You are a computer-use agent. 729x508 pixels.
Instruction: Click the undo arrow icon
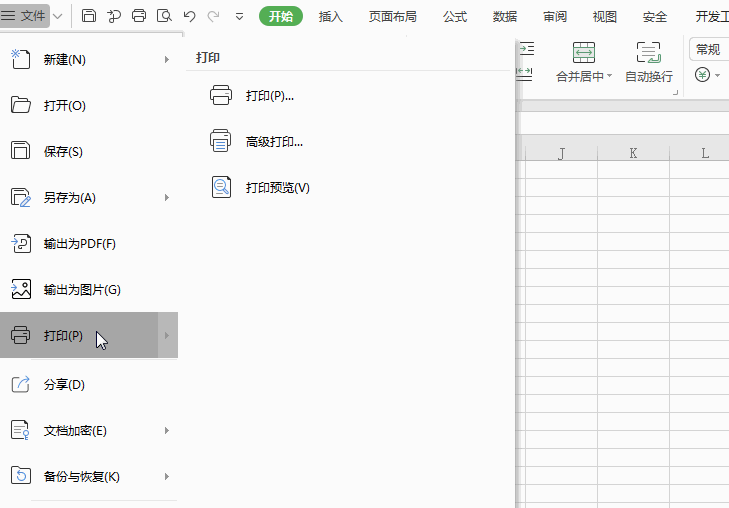(189, 16)
